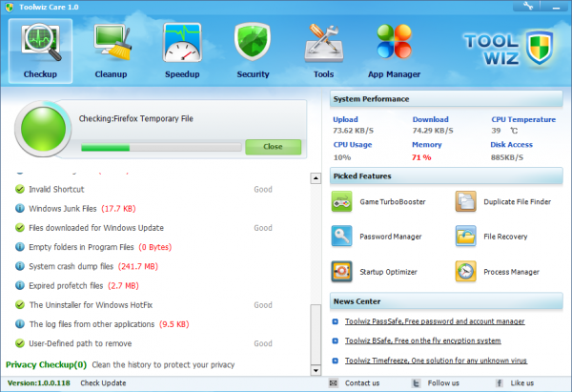This screenshot has width=572, height=392.
Task: Click the 241.7 MB crash dump size
Action: (x=138, y=266)
